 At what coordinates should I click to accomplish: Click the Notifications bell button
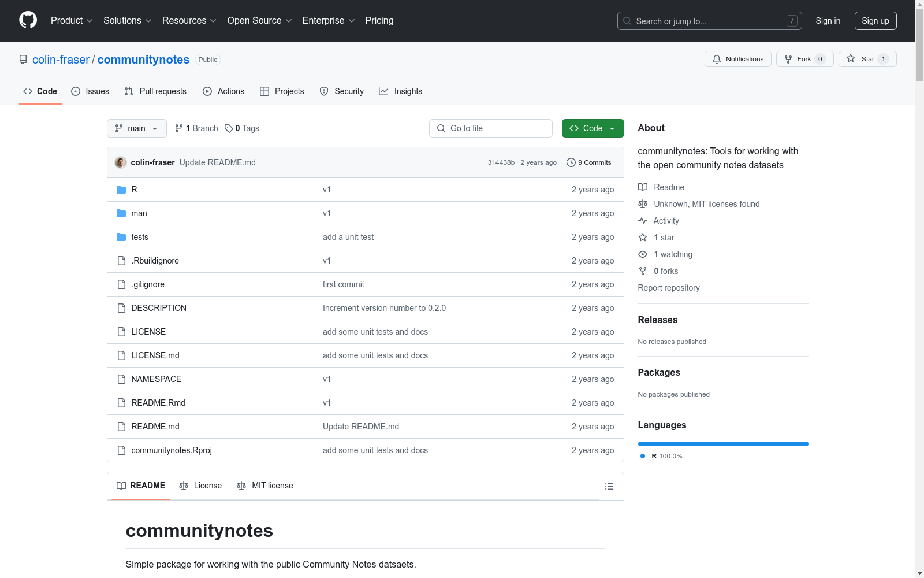(737, 59)
